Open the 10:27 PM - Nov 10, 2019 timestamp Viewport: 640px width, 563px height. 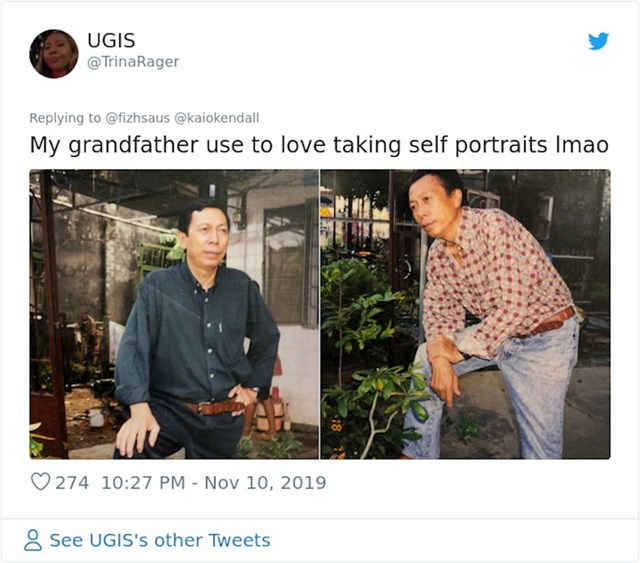point(213,483)
